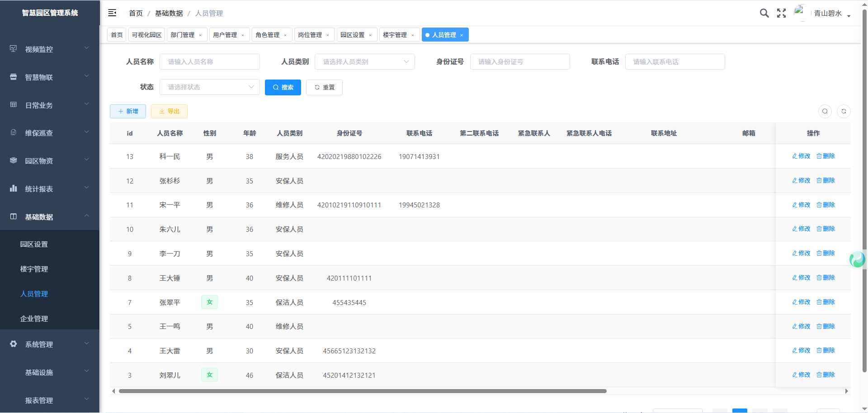The height and width of the screenshot is (413, 868).
Task: Click the horizontal table scrollbar
Action: 362,391
